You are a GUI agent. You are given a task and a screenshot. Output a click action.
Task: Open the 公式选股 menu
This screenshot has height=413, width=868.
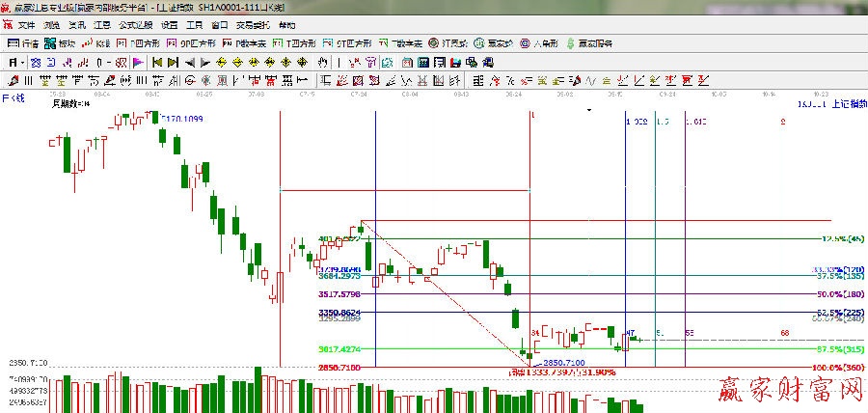point(137,25)
